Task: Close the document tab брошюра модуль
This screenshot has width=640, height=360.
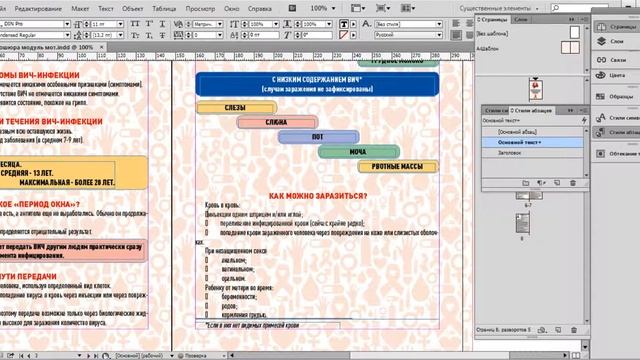Action: [x=102, y=47]
